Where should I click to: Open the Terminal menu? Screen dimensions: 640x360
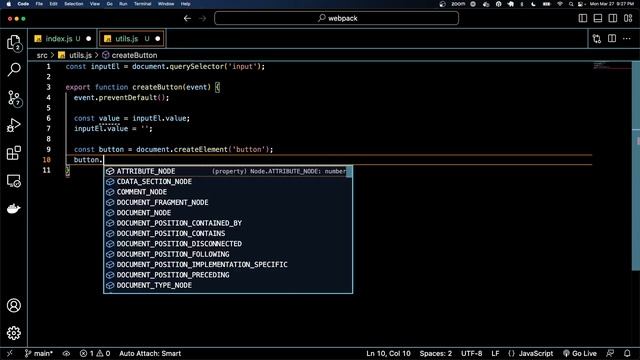pyautogui.click(x=142, y=4)
